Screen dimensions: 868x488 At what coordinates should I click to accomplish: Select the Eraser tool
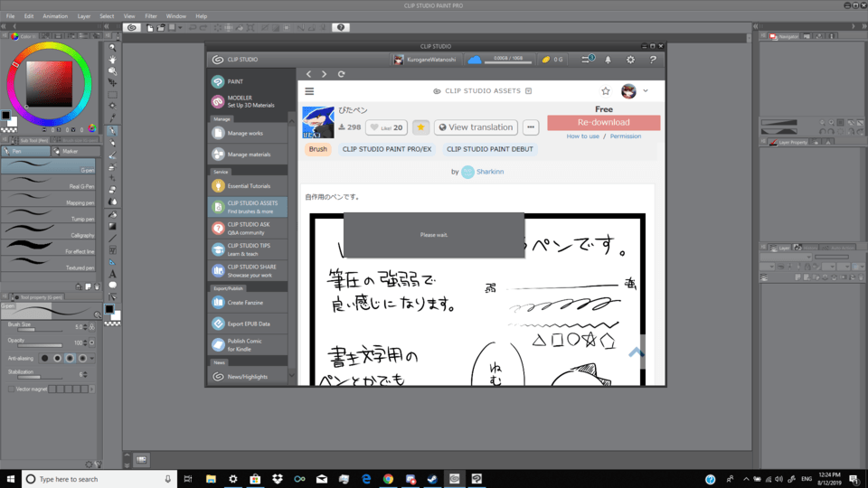click(112, 190)
